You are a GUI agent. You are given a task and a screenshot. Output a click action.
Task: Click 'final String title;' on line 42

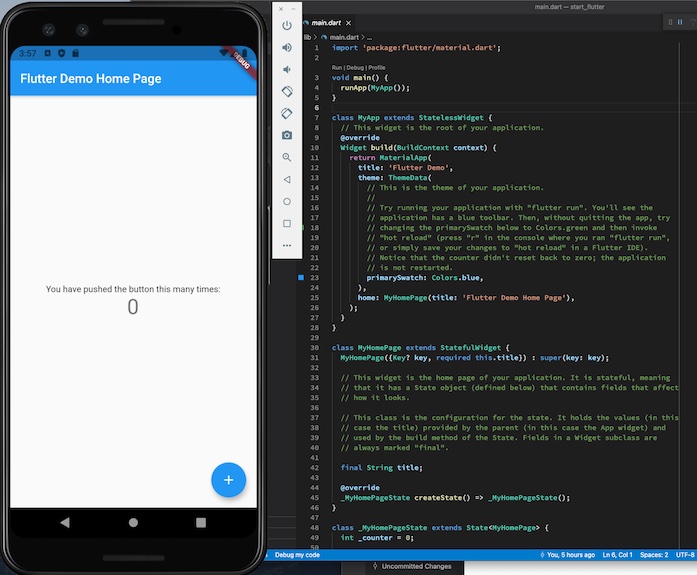(x=381, y=467)
